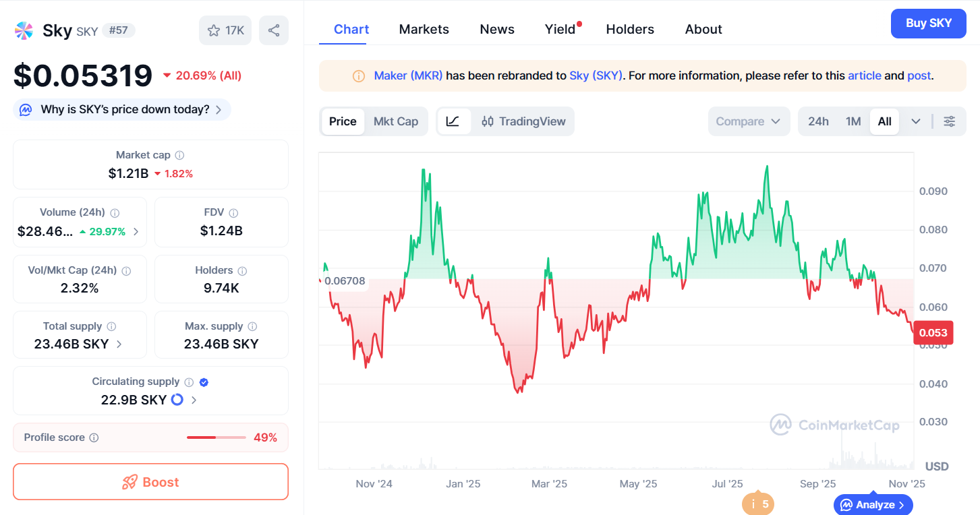Select the line chart icon

(453, 121)
